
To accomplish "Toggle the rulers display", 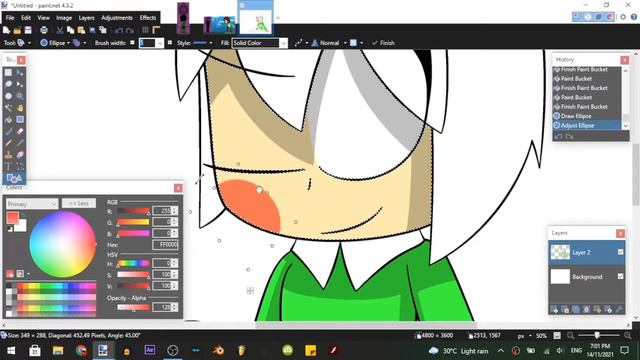I will (156, 30).
